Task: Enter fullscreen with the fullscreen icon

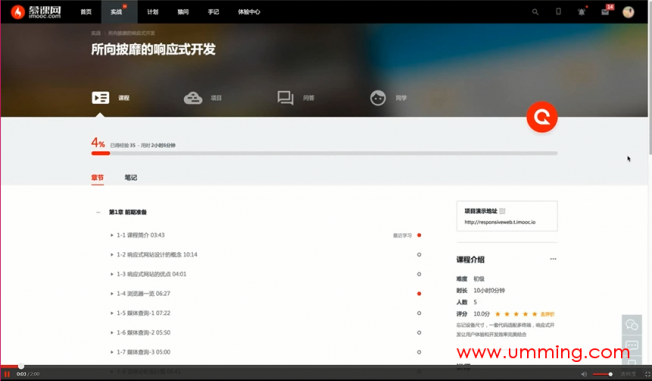Action: click(x=647, y=374)
